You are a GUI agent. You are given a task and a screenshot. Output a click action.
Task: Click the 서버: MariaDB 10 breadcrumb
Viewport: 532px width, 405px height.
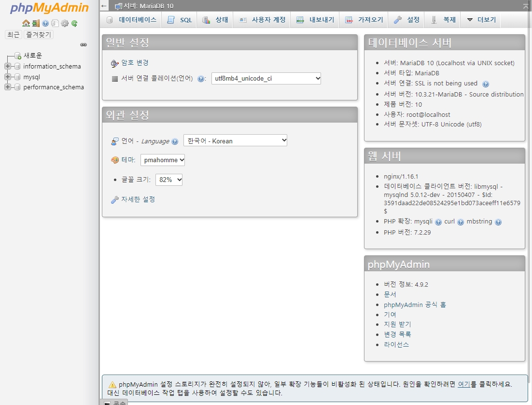click(148, 6)
